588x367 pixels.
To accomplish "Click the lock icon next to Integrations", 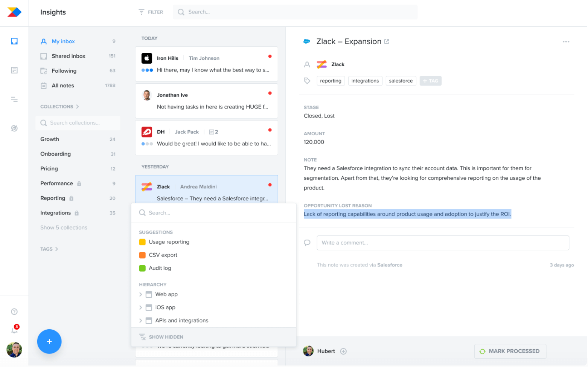I will pos(77,213).
